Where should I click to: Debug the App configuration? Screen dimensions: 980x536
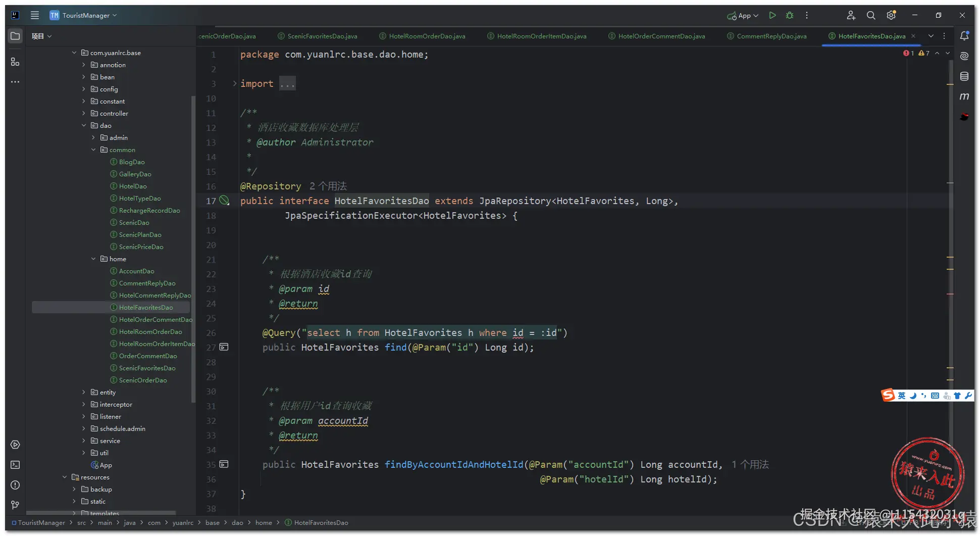(x=790, y=15)
